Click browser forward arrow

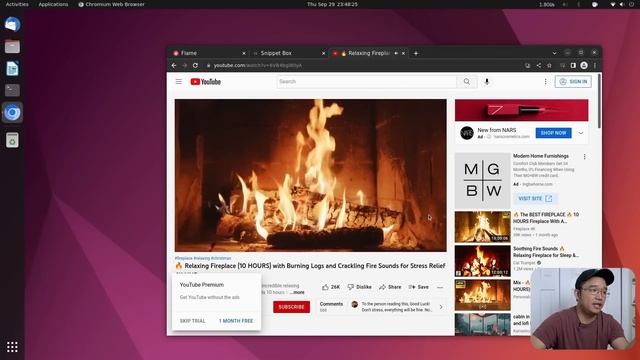[184, 65]
